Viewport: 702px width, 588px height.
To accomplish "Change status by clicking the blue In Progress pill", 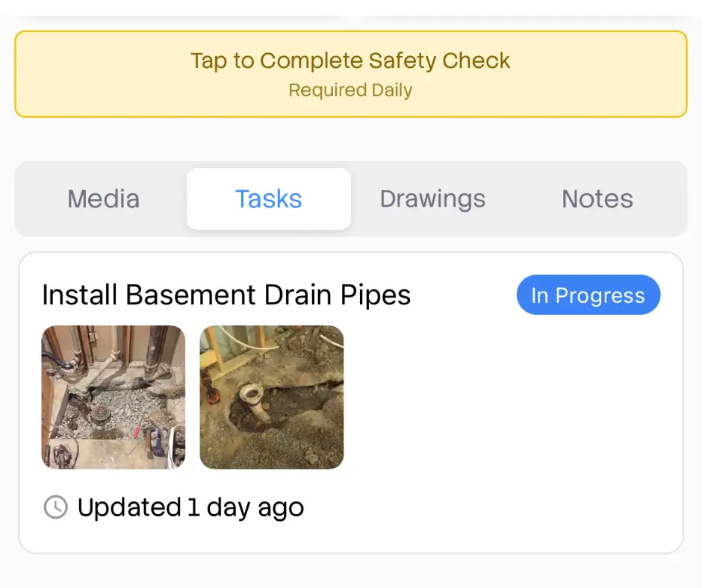I will (x=588, y=295).
